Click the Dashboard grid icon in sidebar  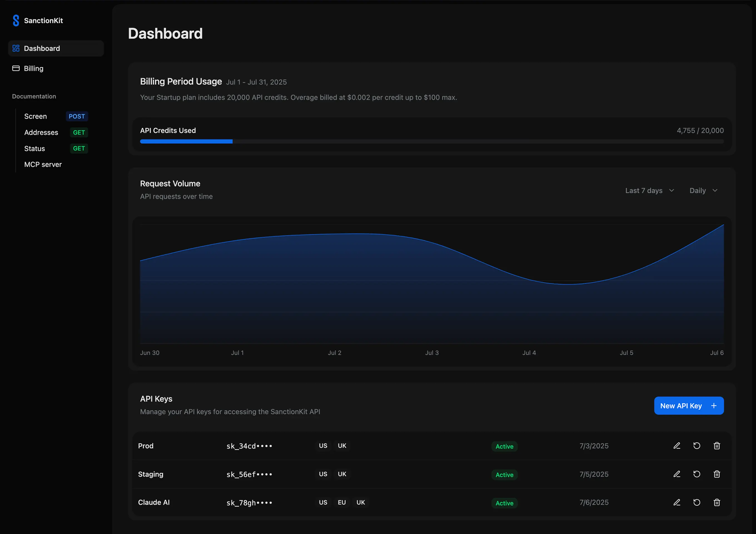pyautogui.click(x=16, y=48)
